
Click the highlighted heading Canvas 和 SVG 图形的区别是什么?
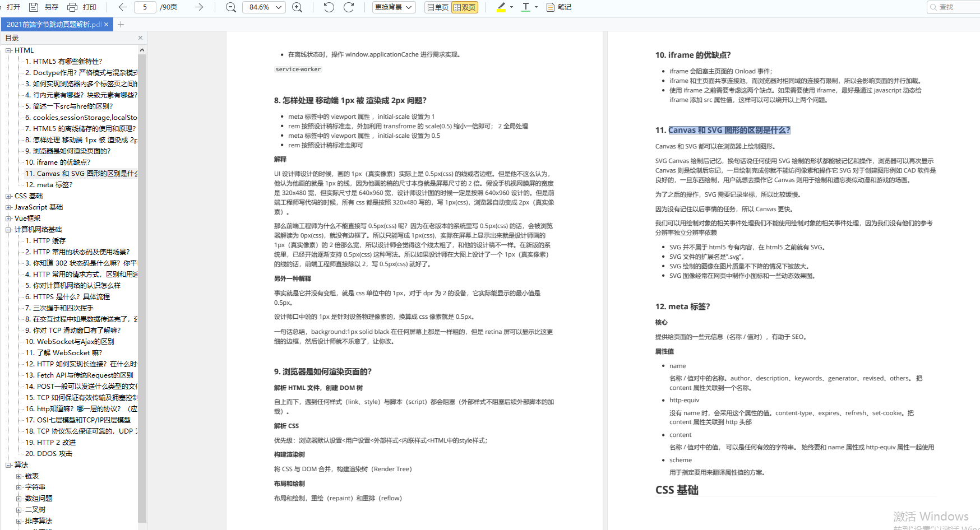pyautogui.click(x=729, y=130)
